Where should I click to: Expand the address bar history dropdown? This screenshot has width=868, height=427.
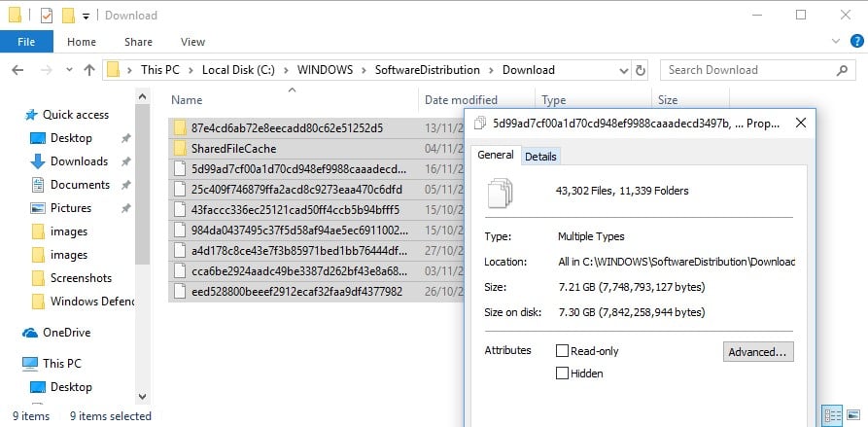[623, 70]
